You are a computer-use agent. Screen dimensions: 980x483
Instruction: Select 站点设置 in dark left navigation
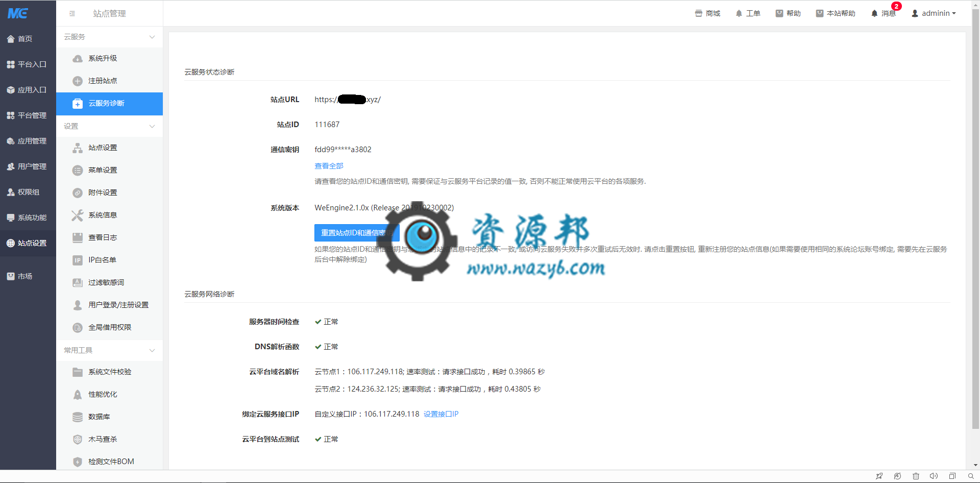(28, 243)
